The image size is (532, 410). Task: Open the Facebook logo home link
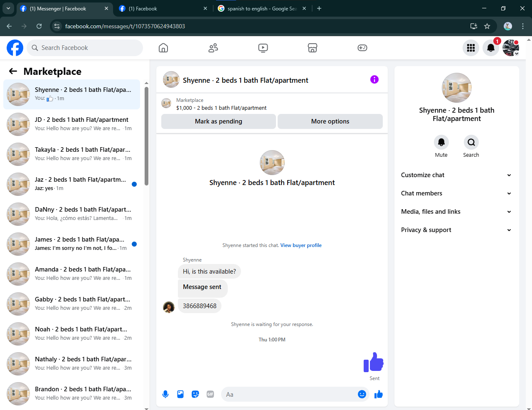(x=15, y=48)
